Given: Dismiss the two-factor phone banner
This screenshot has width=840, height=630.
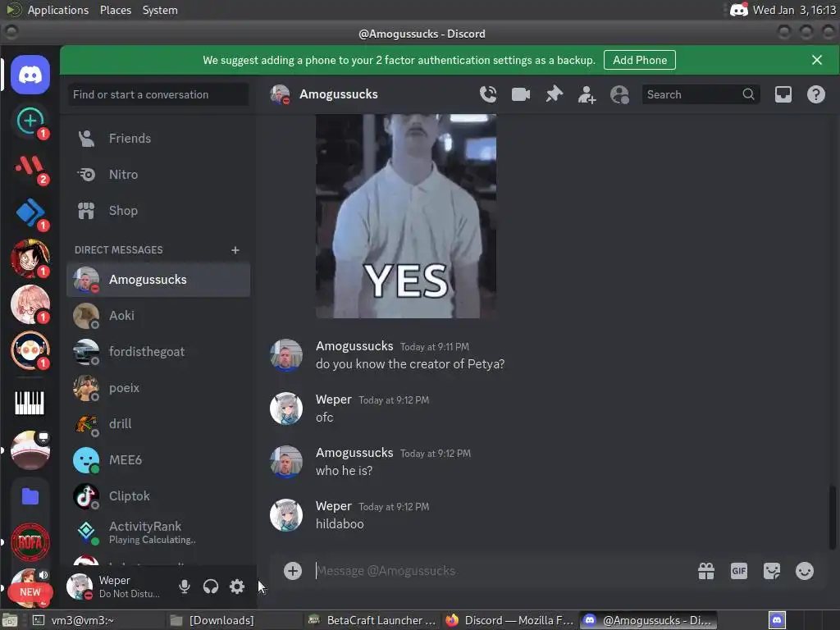Looking at the screenshot, I should (x=816, y=60).
